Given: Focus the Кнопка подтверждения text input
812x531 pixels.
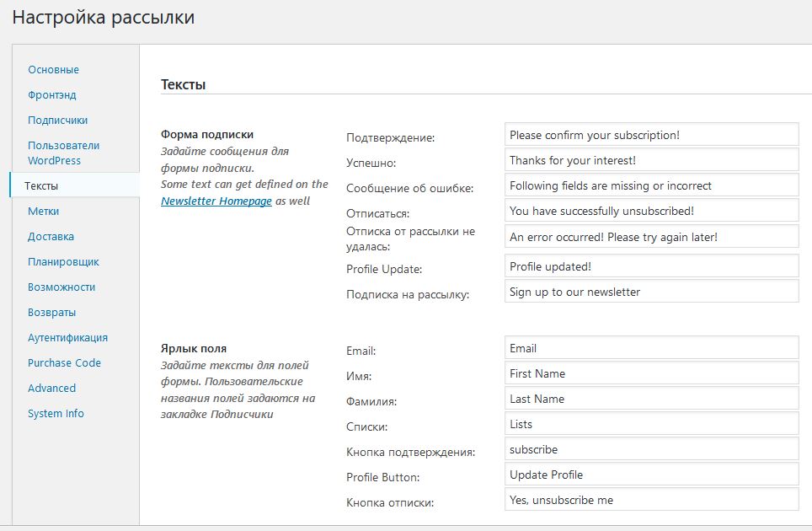Looking at the screenshot, I should [651, 449].
